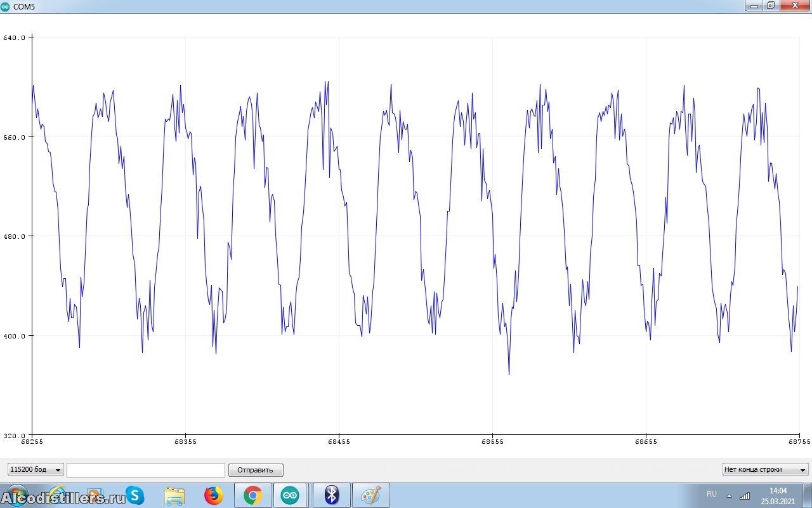Click the 68455 X-axis label

click(339, 441)
